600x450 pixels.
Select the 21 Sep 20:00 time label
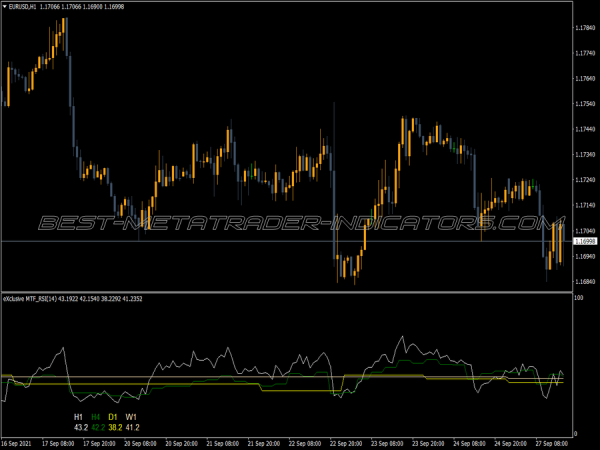264,444
